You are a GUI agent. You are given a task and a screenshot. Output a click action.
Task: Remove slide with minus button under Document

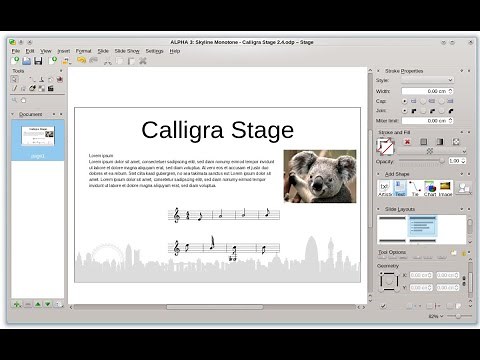[28, 304]
